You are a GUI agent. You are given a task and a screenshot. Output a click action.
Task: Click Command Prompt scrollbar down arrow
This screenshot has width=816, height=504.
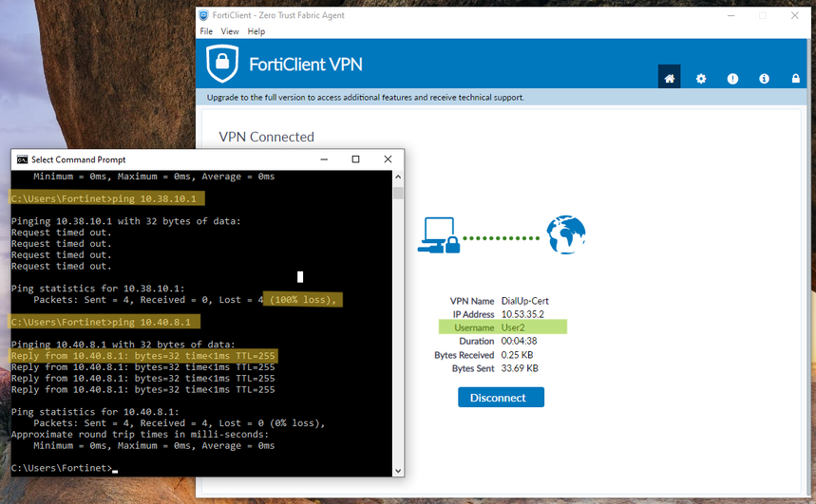398,471
